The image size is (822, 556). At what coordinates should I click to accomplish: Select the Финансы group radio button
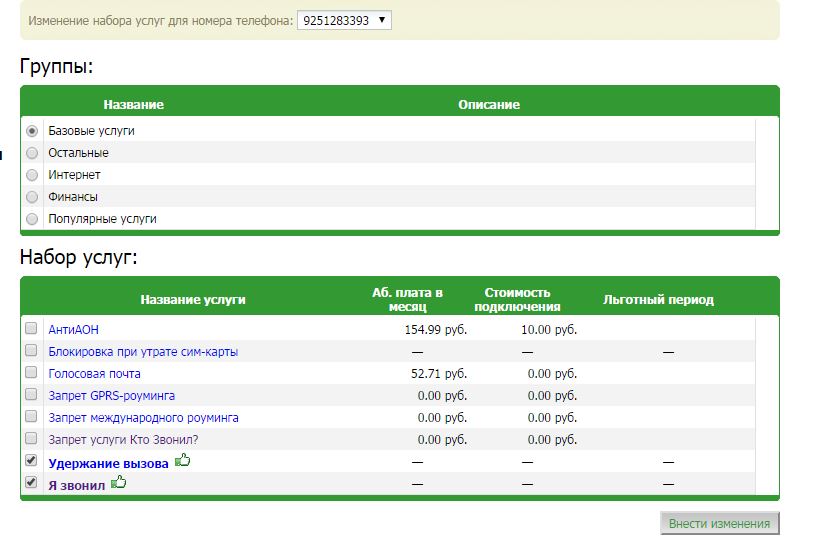tap(32, 197)
